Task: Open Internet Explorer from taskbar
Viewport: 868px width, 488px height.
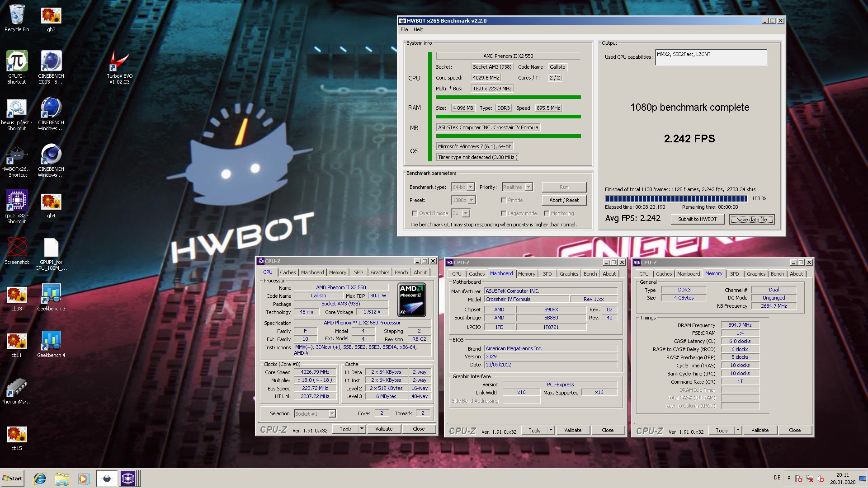Action: point(40,479)
